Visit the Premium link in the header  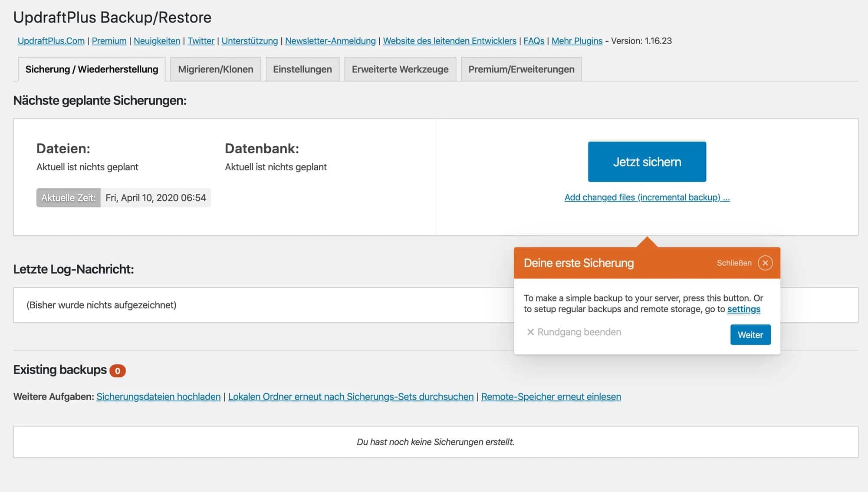click(109, 41)
